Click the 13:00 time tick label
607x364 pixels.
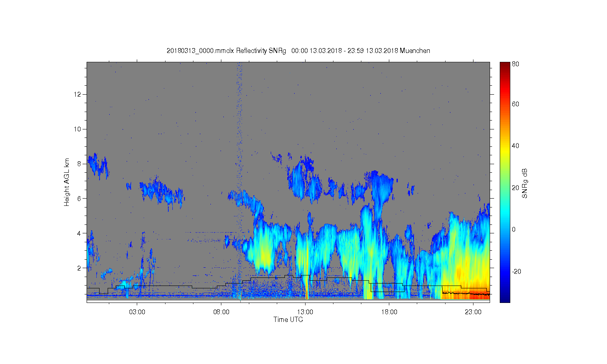305,312
